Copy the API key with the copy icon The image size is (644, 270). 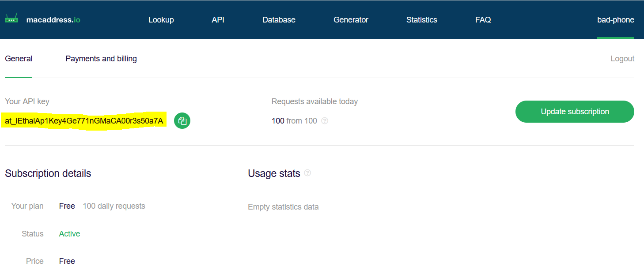click(182, 121)
